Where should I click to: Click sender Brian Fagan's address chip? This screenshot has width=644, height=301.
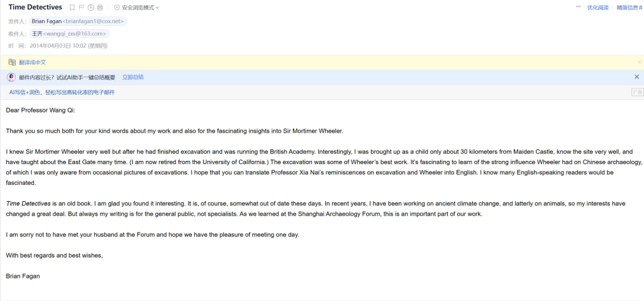coord(79,21)
